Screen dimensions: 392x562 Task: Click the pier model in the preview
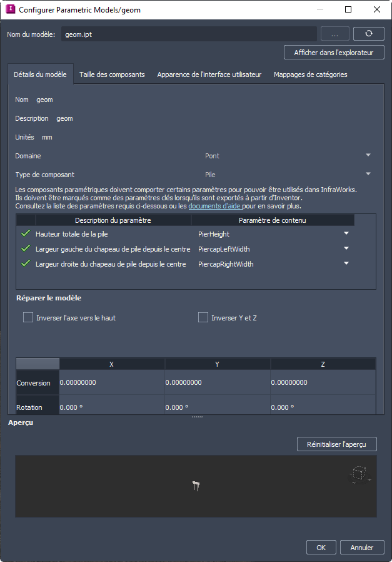(x=196, y=485)
